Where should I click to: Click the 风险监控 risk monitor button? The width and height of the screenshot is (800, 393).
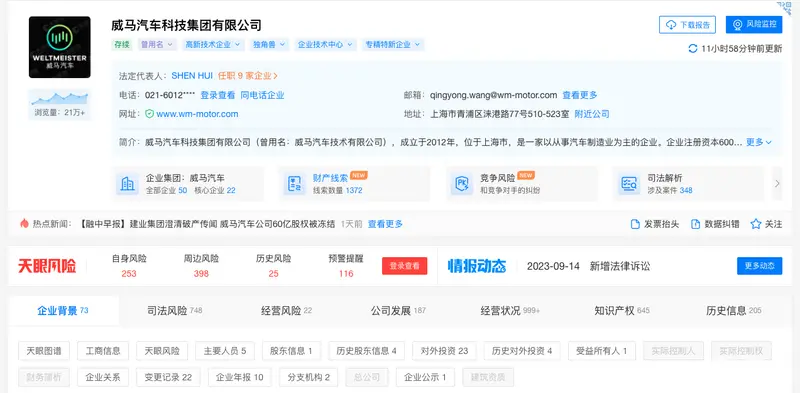point(754,24)
